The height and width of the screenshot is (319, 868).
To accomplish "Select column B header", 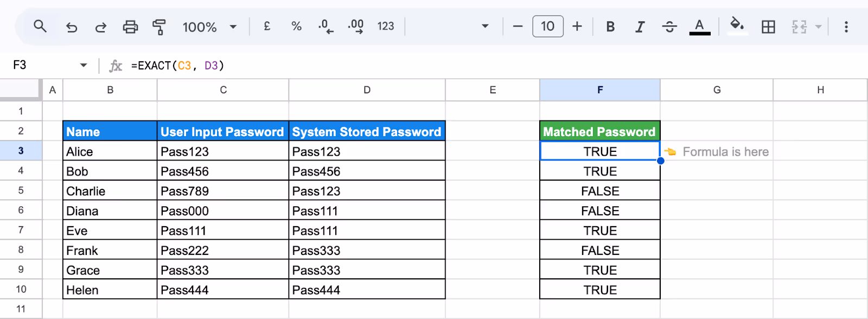I will pyautogui.click(x=110, y=90).
